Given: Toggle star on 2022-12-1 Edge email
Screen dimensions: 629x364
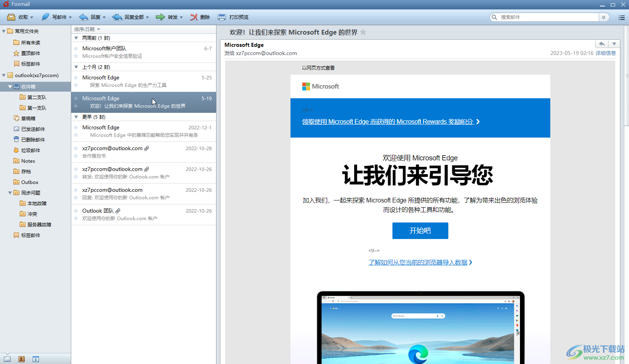Looking at the screenshot, I should [x=76, y=135].
